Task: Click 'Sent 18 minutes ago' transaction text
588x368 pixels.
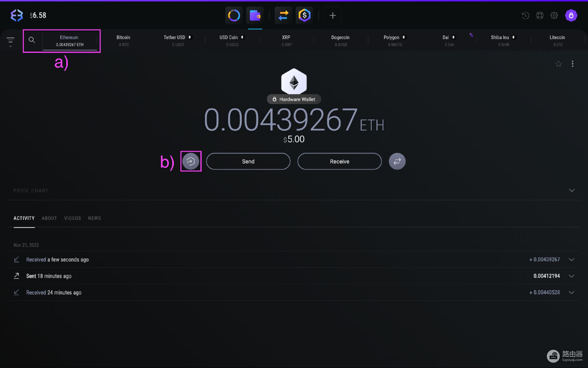Action: point(49,276)
